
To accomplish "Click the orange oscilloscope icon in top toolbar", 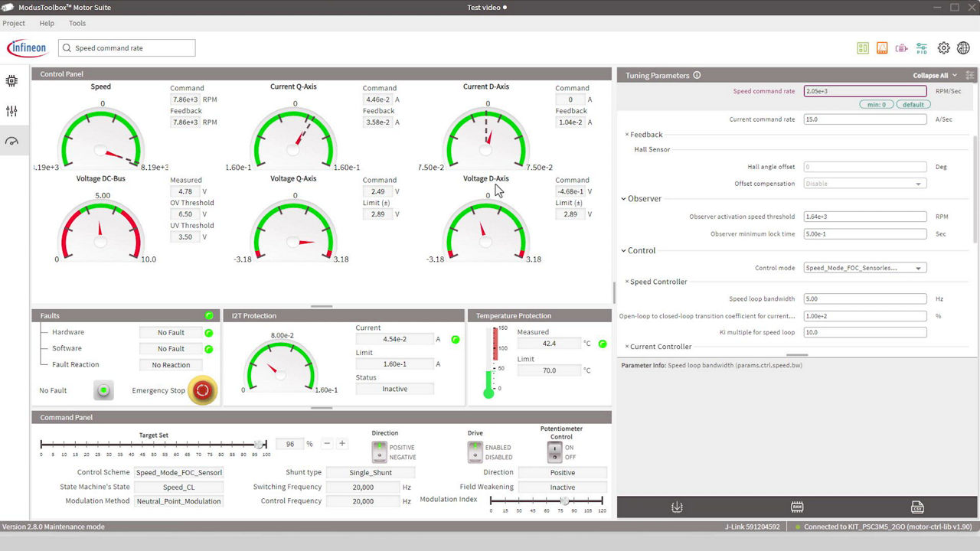I will click(x=882, y=48).
